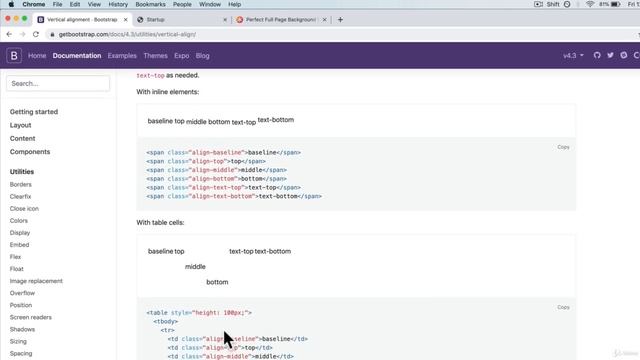This screenshot has height=360, width=640.
Task: Open Documentation in the navbar
Action: pyautogui.click(x=77, y=56)
